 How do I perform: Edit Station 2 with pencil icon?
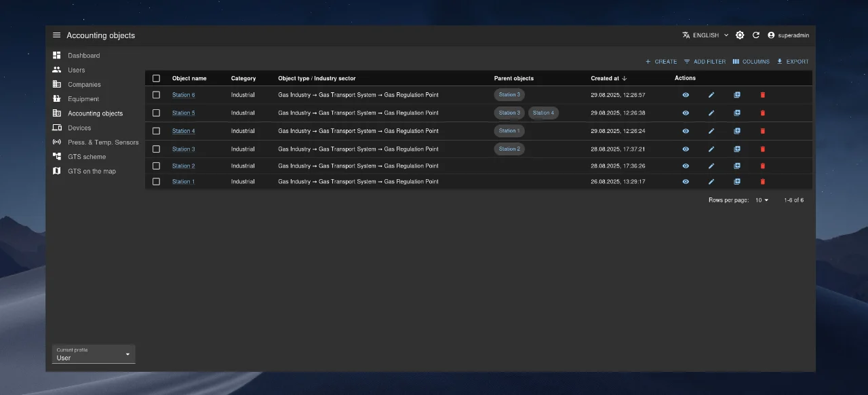tap(711, 166)
